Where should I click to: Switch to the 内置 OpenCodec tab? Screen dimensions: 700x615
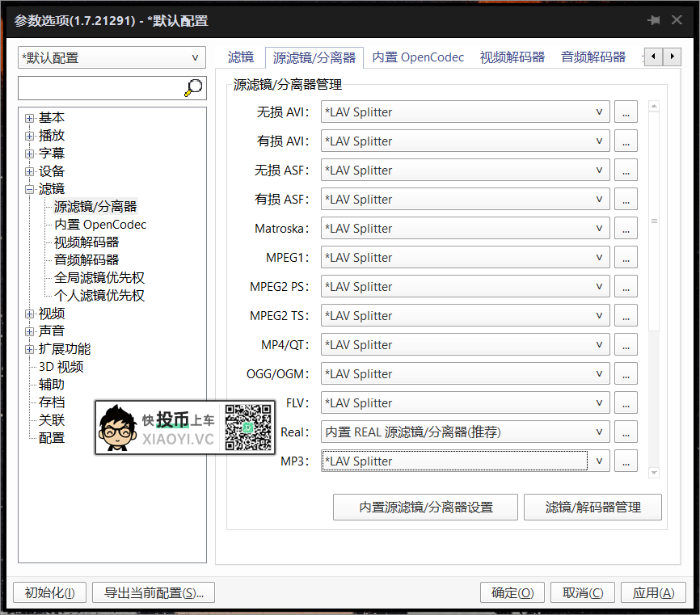click(418, 57)
